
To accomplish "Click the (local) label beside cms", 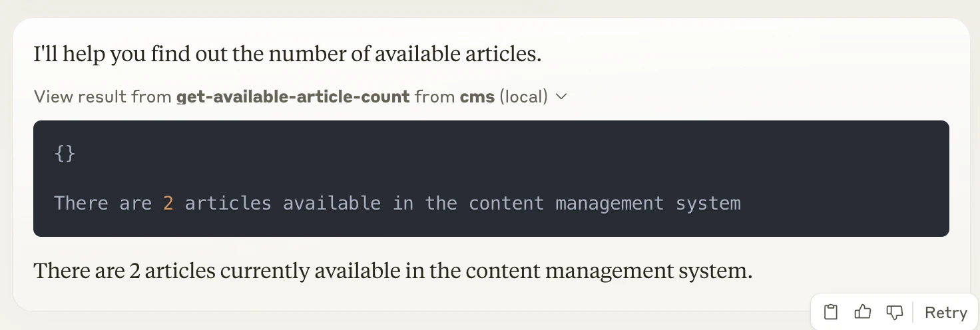I will point(523,97).
